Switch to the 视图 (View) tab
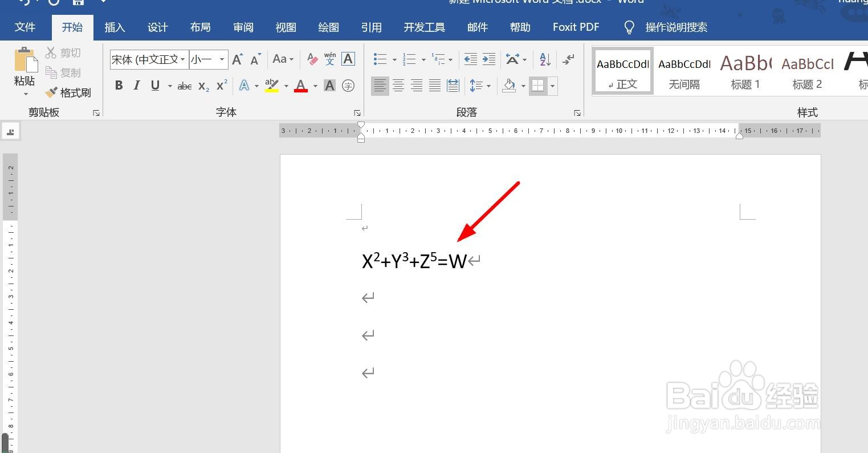Viewport: 868px width, 453px height. point(286,27)
